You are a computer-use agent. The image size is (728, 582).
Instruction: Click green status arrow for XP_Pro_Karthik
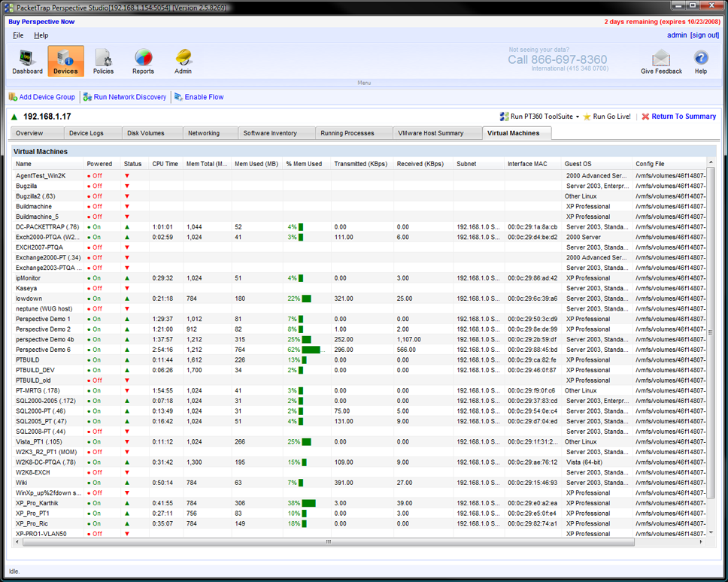coord(127,503)
